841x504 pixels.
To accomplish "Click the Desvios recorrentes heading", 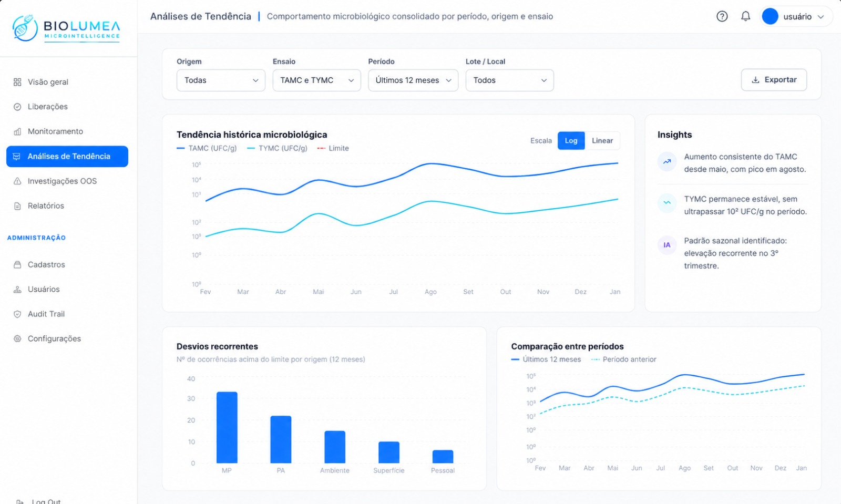I will (x=217, y=346).
